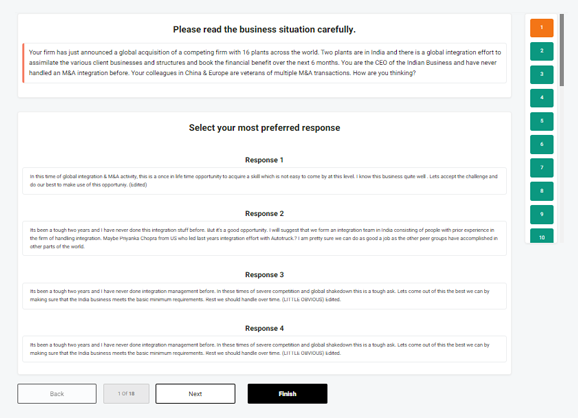578x418 pixels.
Task: Click the business situation text box
Action: pyautogui.click(x=264, y=63)
